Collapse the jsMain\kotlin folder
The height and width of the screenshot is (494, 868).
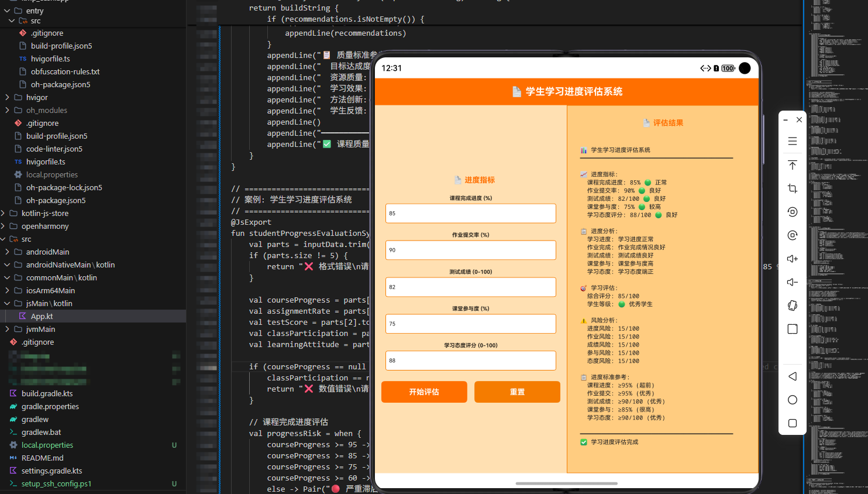[7, 303]
